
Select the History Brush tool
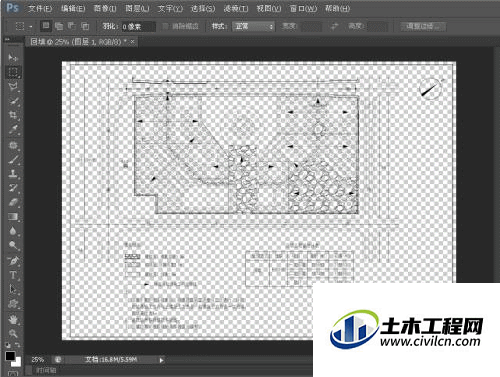[x=13, y=188]
